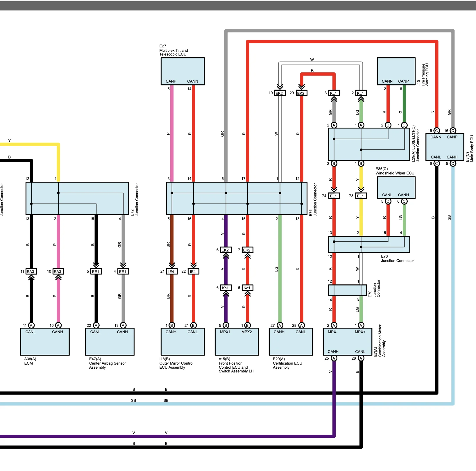
Task: Click the EA3 connector at pin 10
Action: click(58, 272)
